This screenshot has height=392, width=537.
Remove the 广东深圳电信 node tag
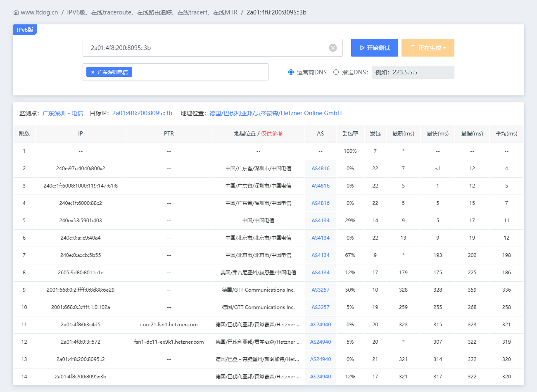93,72
